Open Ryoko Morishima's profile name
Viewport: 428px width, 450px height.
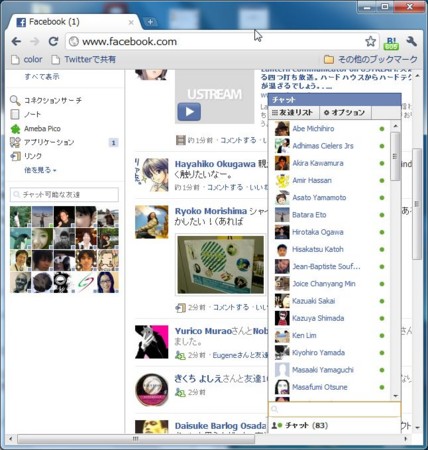coord(211,211)
